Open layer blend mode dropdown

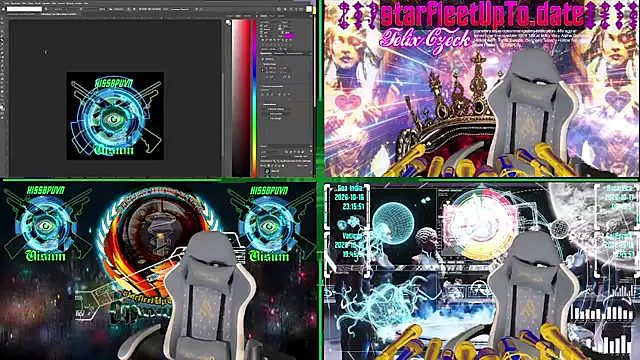coord(276,156)
